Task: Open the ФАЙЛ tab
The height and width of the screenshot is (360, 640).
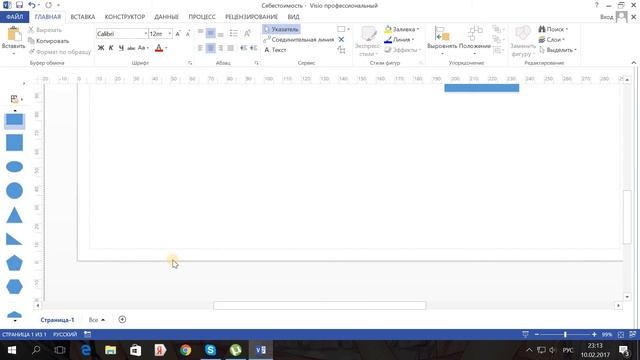Action: [14, 17]
